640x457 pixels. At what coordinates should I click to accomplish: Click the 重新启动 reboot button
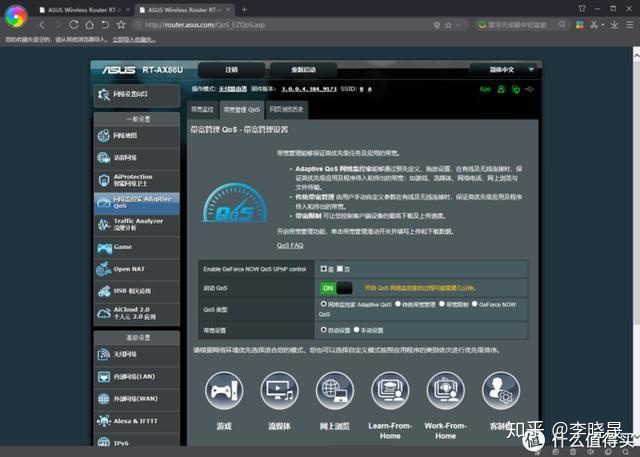pyautogui.click(x=303, y=70)
